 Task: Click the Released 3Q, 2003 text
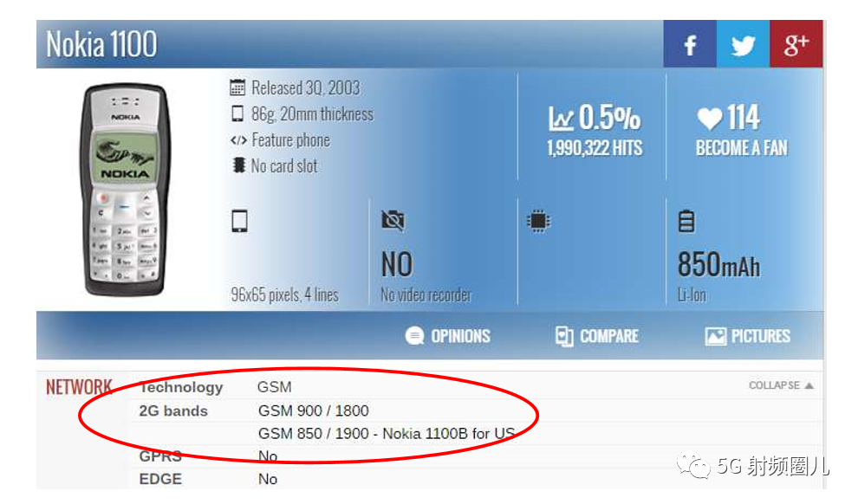tap(306, 88)
